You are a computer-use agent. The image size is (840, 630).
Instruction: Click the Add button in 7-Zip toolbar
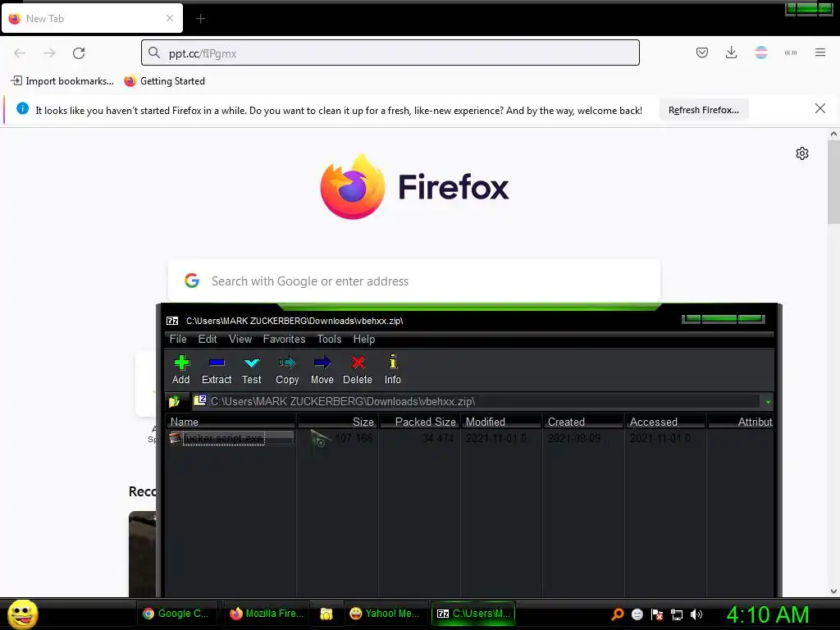181,370
